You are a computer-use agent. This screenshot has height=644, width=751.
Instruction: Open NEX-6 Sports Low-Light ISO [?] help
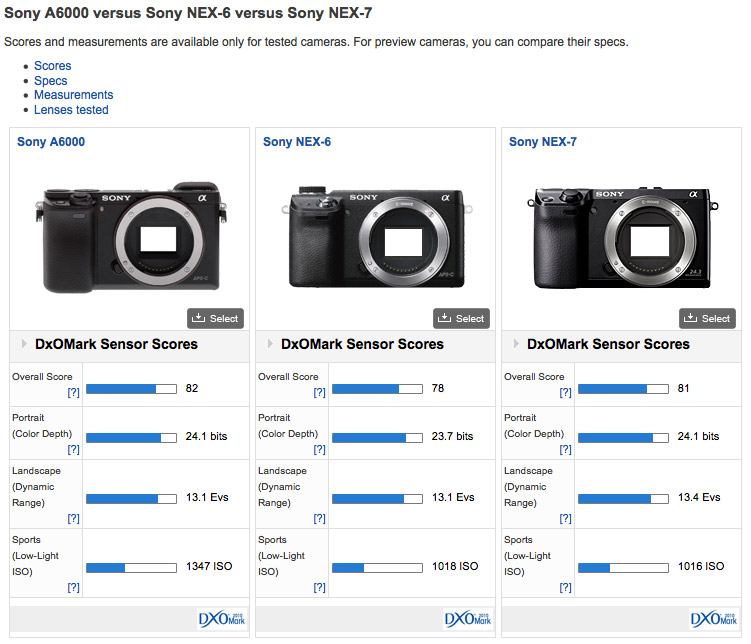[319, 587]
